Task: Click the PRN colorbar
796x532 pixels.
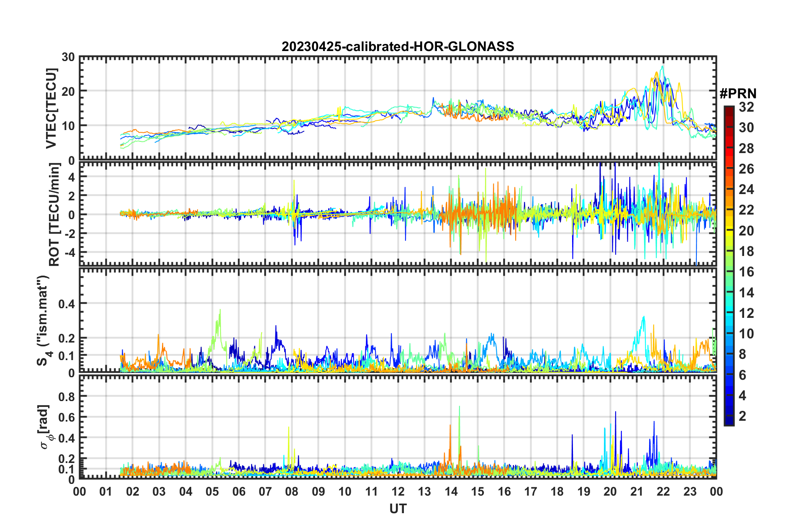Action: [729, 266]
